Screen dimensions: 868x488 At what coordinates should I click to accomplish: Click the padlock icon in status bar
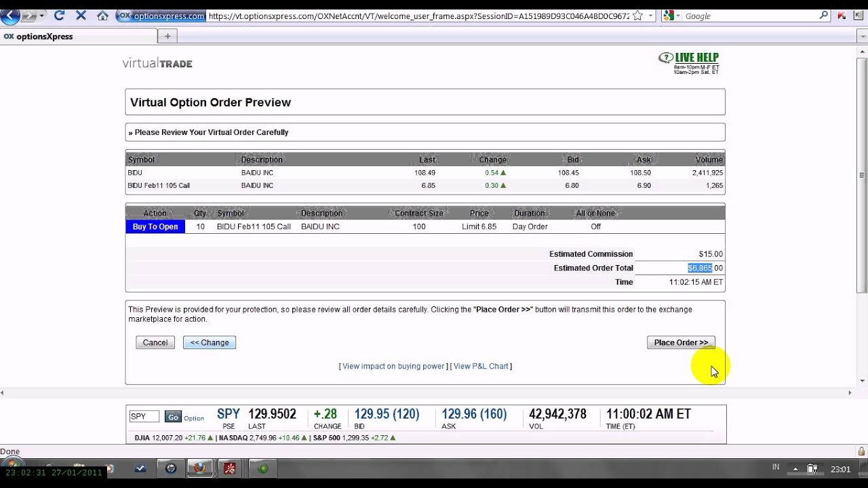862,451
